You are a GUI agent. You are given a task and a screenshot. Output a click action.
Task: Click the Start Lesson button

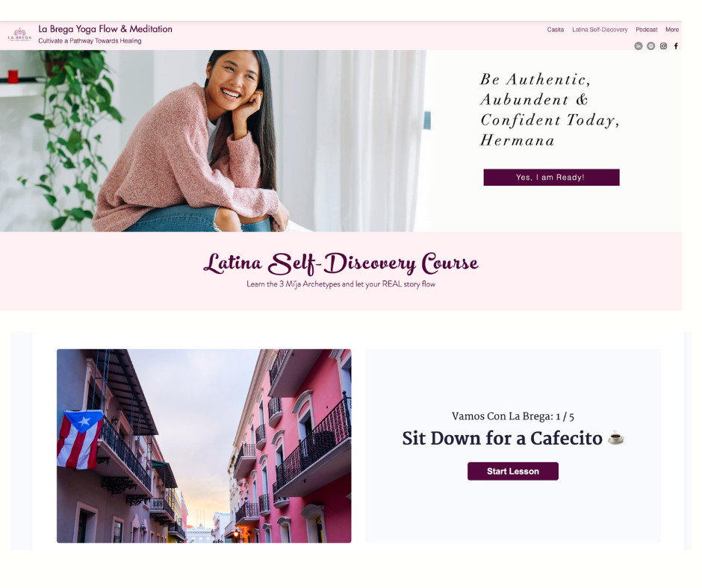[x=512, y=471]
